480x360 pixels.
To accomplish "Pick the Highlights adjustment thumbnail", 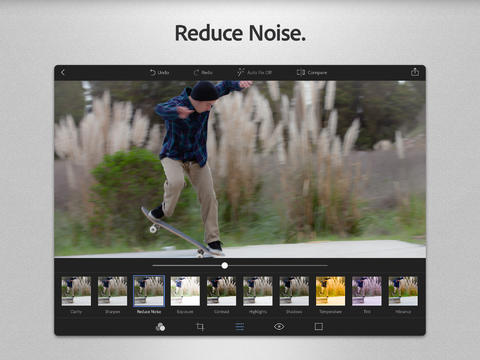I will 258,291.
